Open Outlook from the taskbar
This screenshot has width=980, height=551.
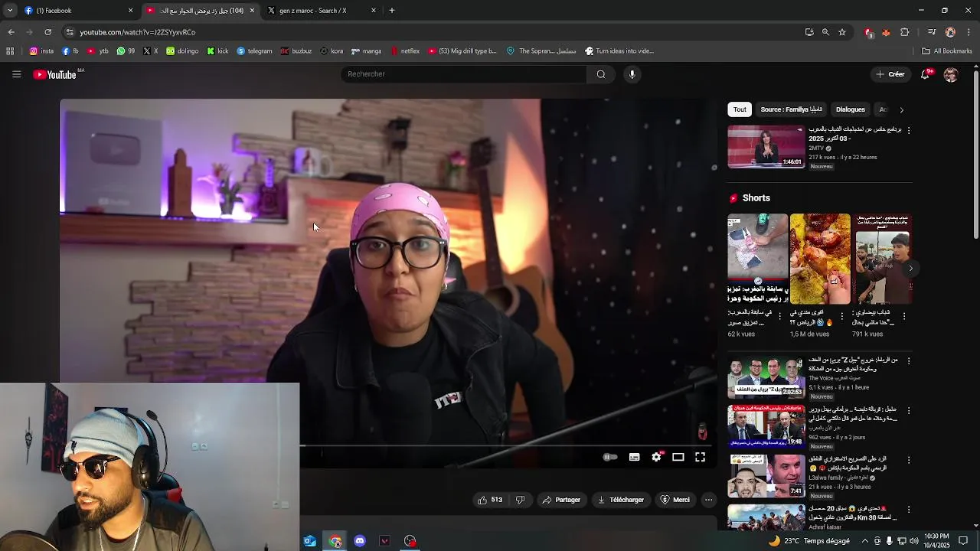[x=309, y=541]
